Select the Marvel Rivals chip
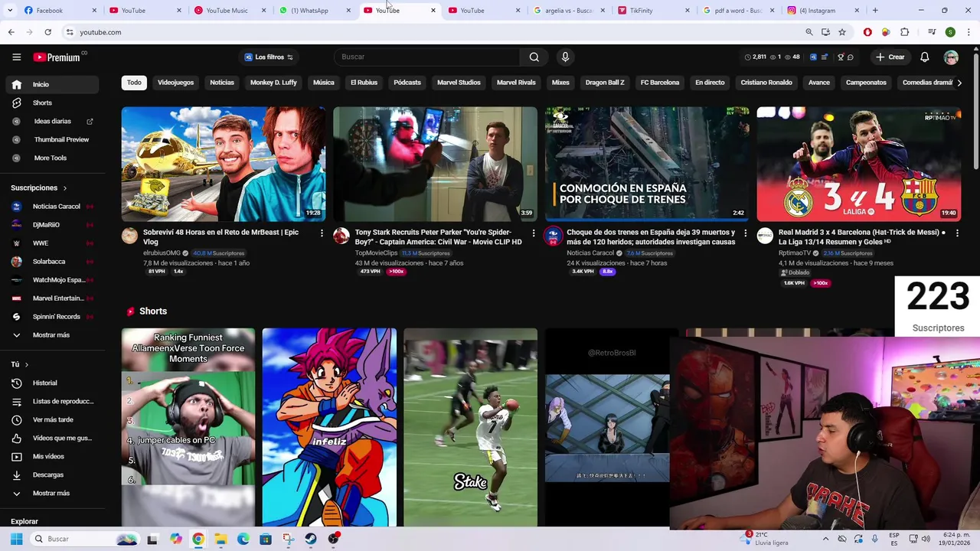 coord(516,83)
